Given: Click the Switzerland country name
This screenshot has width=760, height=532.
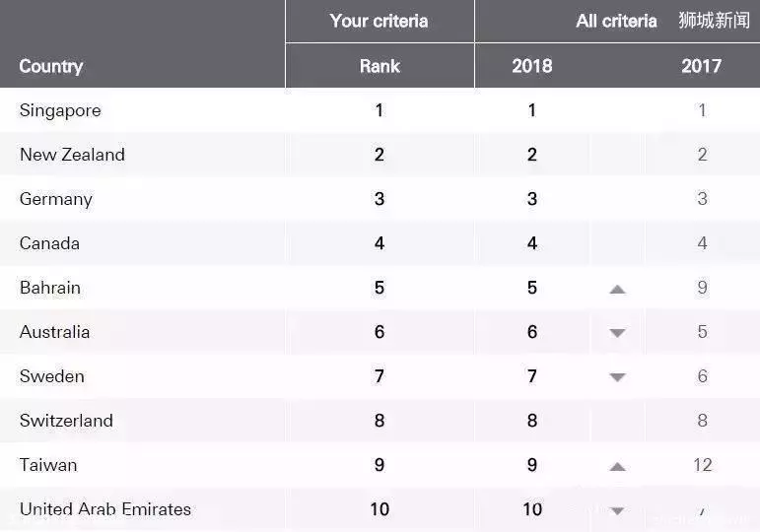Looking at the screenshot, I should [66, 421].
